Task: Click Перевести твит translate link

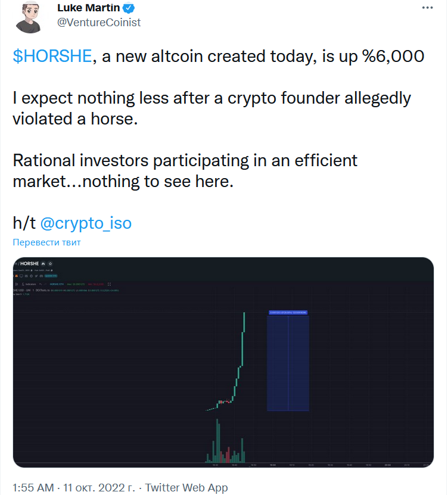Action: pos(46,242)
